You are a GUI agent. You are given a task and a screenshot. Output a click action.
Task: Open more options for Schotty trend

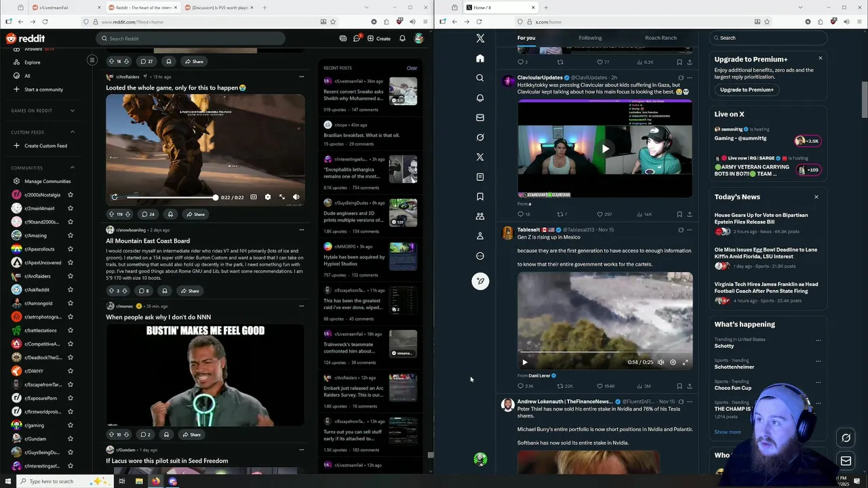[x=818, y=340]
